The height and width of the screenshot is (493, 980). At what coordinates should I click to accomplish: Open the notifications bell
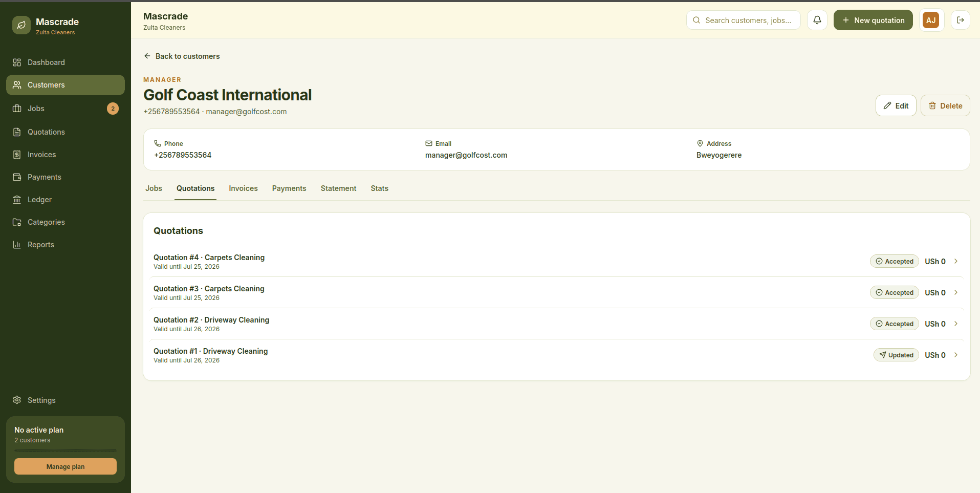817,20
